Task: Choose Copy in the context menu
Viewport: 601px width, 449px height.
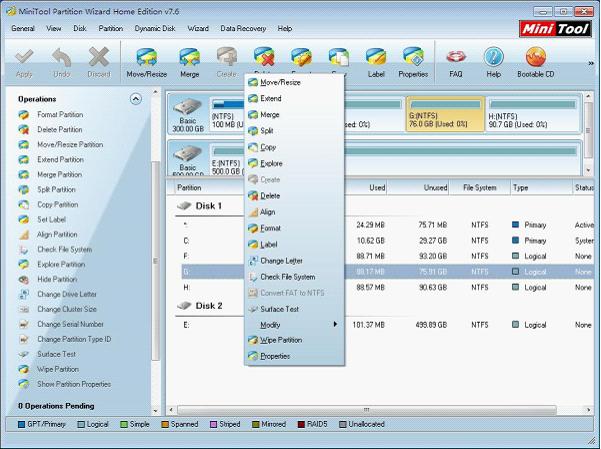Action: coord(294,147)
